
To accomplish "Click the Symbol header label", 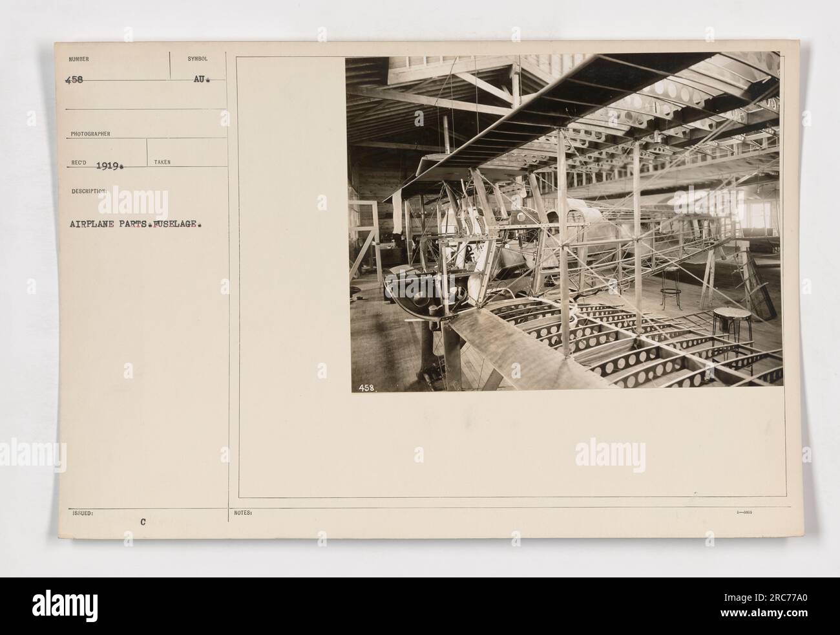I will point(197,58).
